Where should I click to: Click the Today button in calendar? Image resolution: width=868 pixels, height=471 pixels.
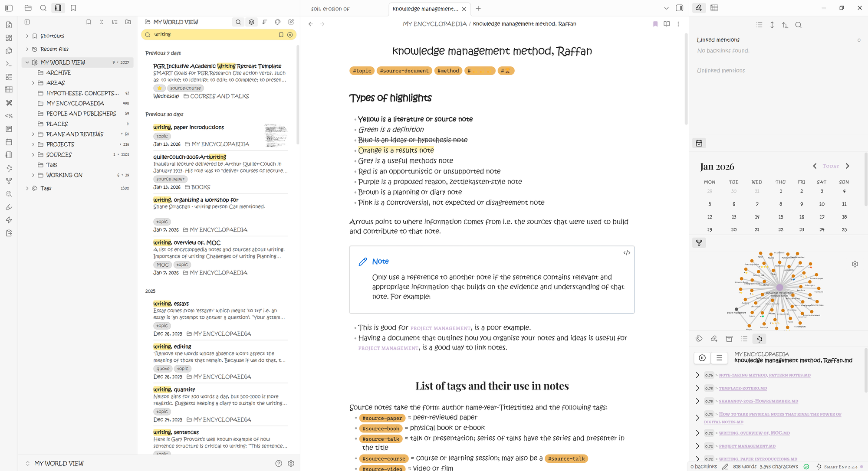coord(831,166)
